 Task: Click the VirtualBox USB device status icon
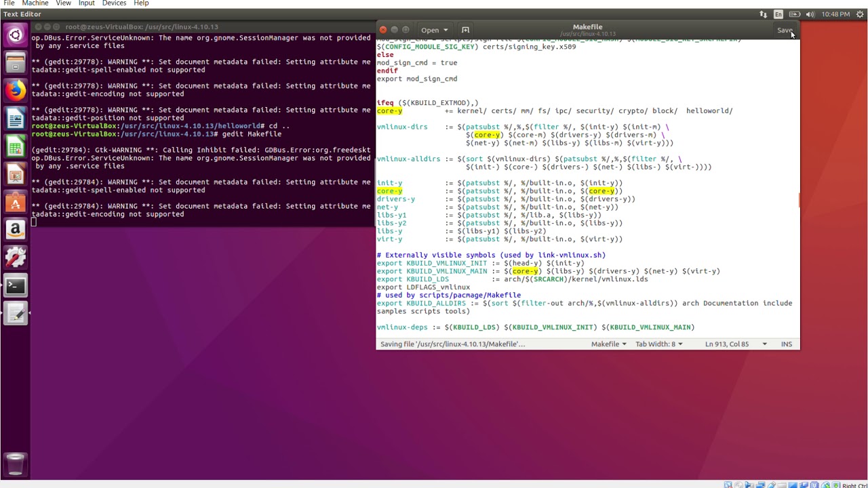771,485
